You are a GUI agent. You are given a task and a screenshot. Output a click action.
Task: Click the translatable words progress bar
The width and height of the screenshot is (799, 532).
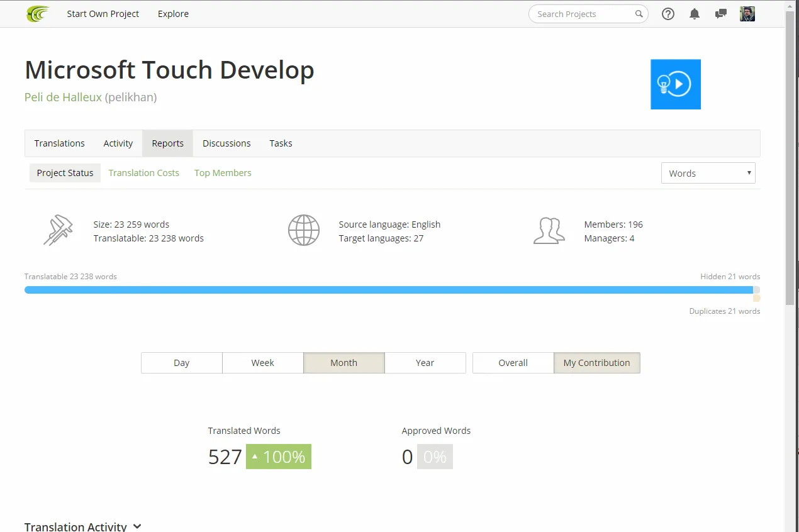389,290
